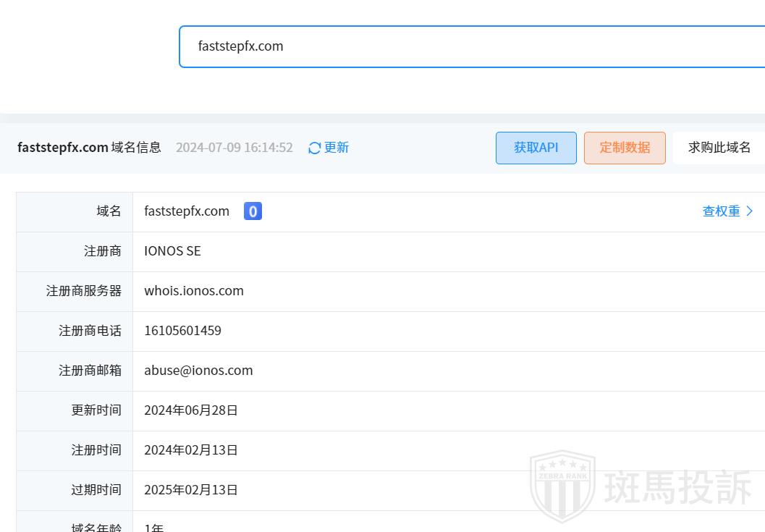
Task: Click the faststepfx.com 域名信息 heading
Action: tap(89, 148)
